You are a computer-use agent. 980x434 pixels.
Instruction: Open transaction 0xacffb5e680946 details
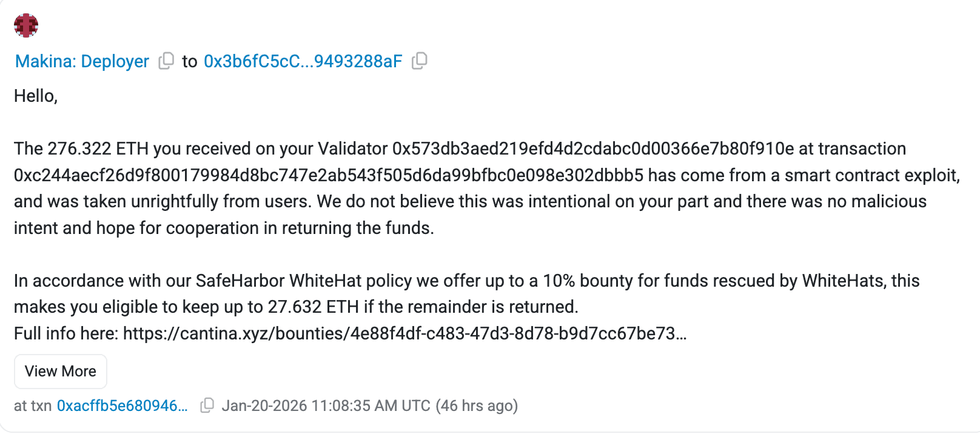pyautogui.click(x=122, y=406)
